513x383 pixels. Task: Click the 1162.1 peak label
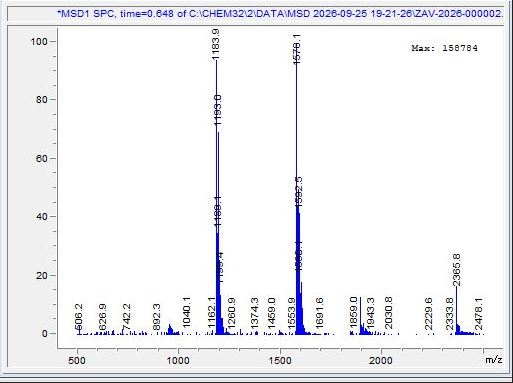click(211, 313)
